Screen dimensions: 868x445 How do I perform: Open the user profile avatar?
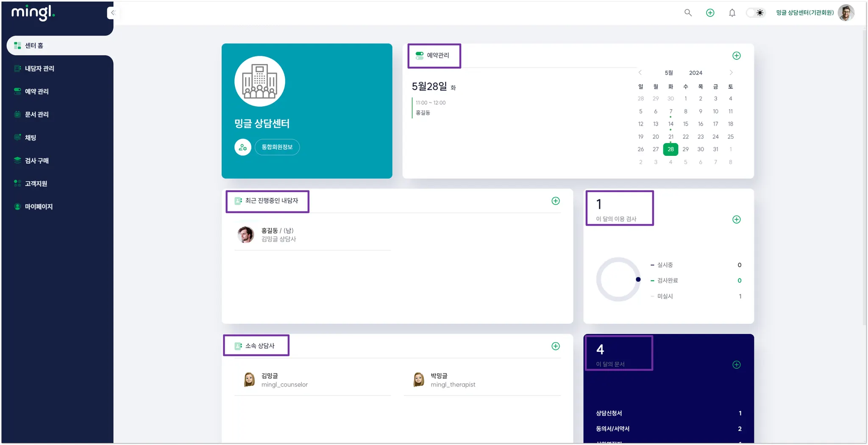[846, 13]
